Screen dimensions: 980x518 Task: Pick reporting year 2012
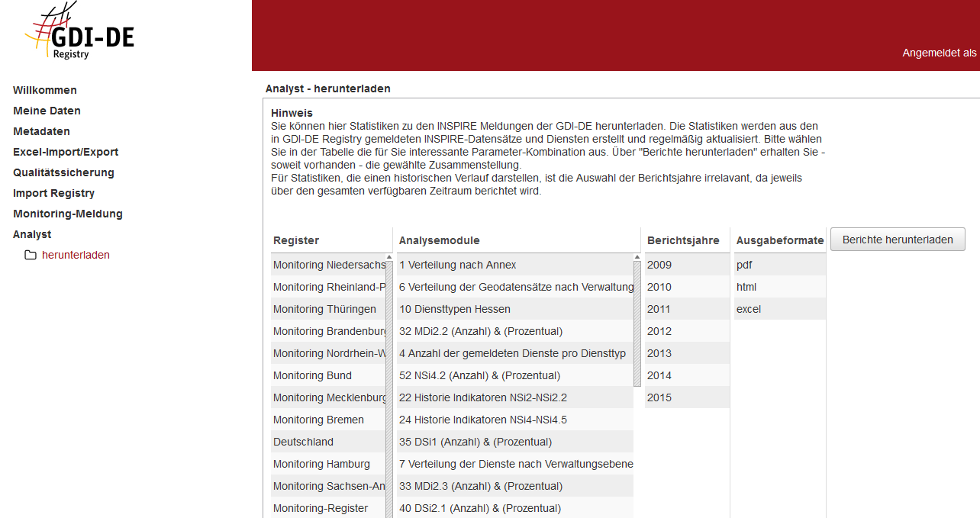click(687, 331)
